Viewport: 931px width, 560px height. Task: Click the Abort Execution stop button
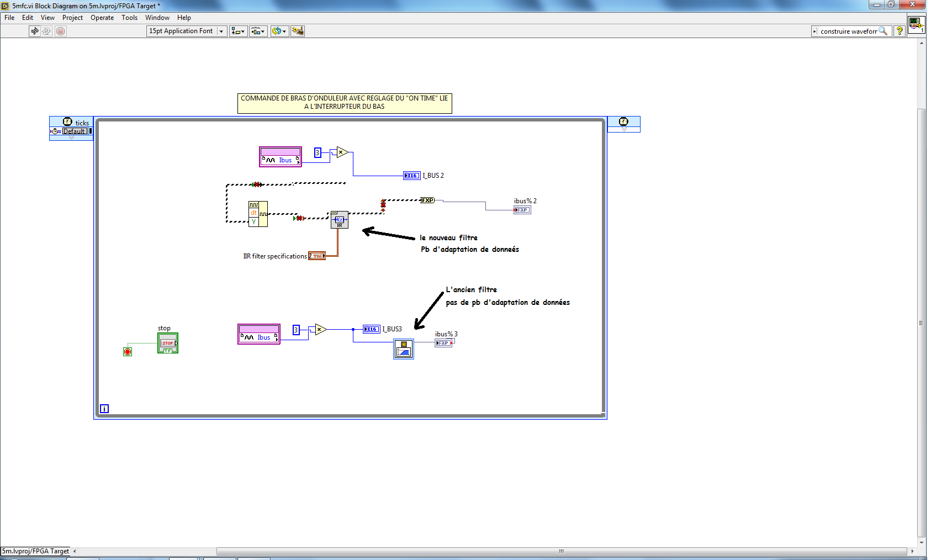[61, 31]
